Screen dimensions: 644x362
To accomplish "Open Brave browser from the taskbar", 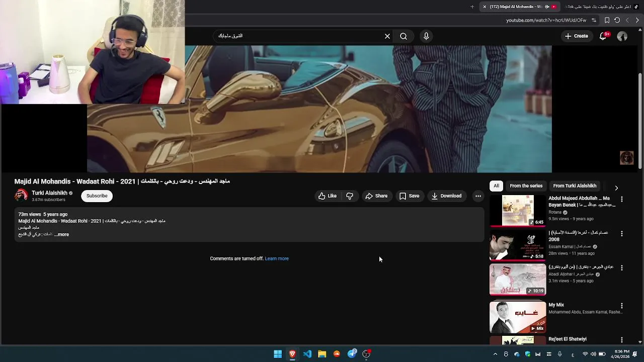I will tap(292, 354).
